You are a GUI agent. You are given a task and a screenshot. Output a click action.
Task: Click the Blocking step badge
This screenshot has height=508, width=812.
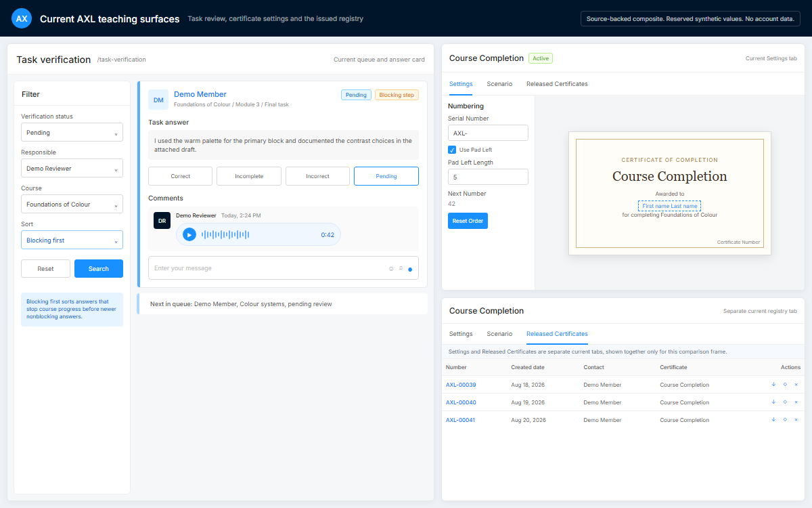397,95
